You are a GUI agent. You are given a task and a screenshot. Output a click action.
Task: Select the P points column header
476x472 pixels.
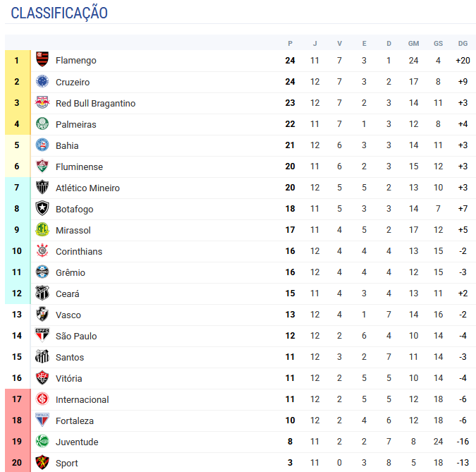[291, 44]
